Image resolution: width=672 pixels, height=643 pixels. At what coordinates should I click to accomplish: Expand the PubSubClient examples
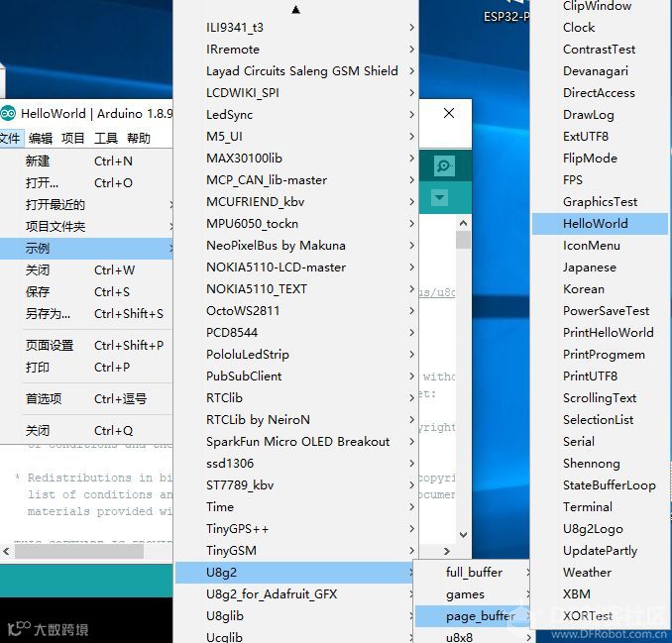tap(295, 376)
